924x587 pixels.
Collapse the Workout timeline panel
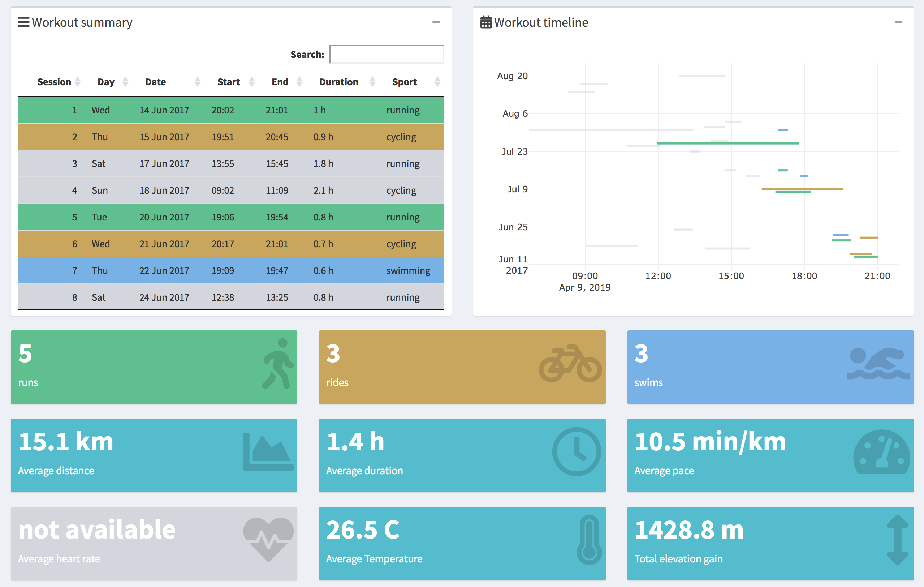(x=898, y=22)
